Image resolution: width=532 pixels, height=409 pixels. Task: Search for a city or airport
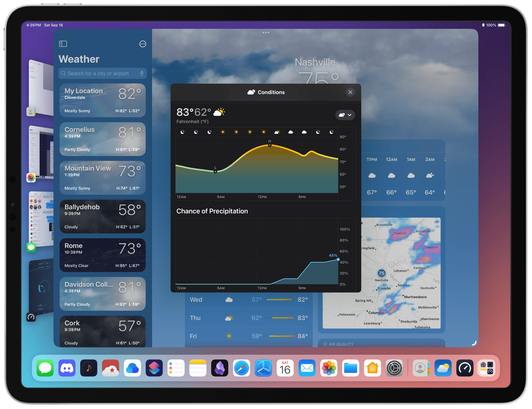click(102, 73)
